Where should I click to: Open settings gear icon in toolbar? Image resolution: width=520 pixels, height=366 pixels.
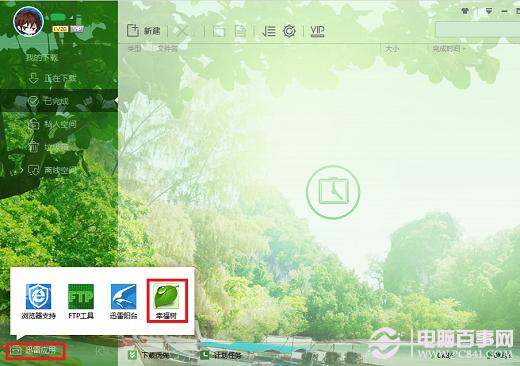pyautogui.click(x=289, y=31)
